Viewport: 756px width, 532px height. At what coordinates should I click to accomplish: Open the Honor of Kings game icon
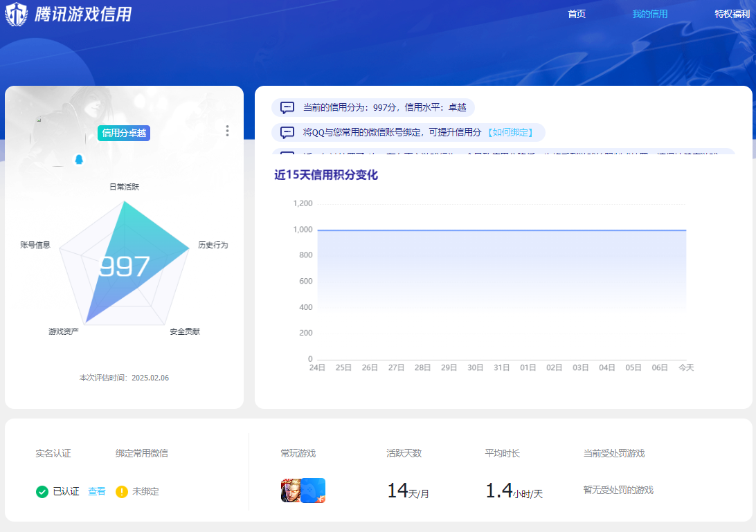pyautogui.click(x=291, y=490)
